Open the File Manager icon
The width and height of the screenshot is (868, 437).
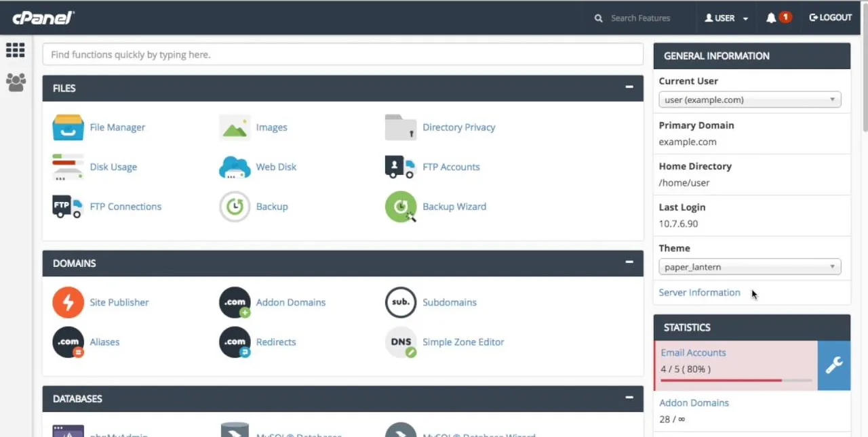coord(68,127)
